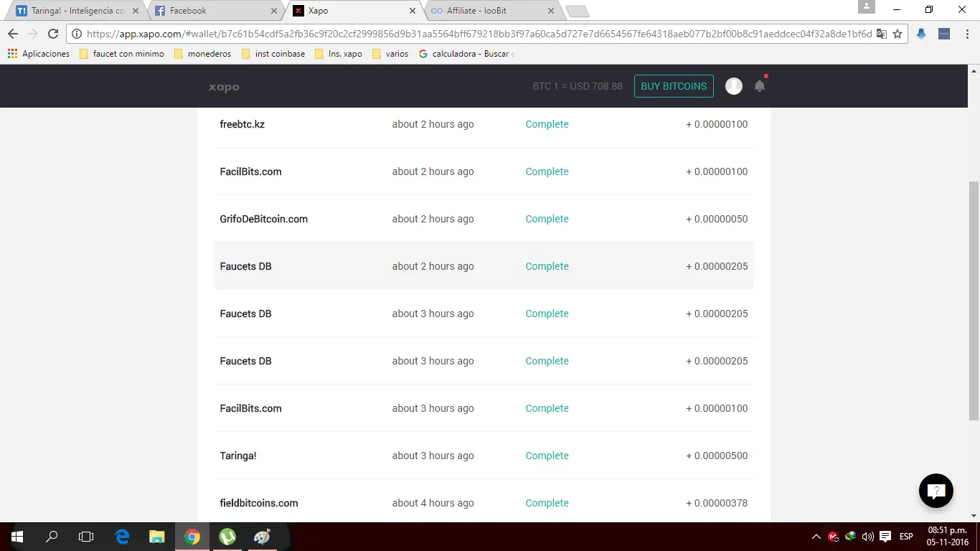Click the MEGA sync tray icon

coord(833,537)
